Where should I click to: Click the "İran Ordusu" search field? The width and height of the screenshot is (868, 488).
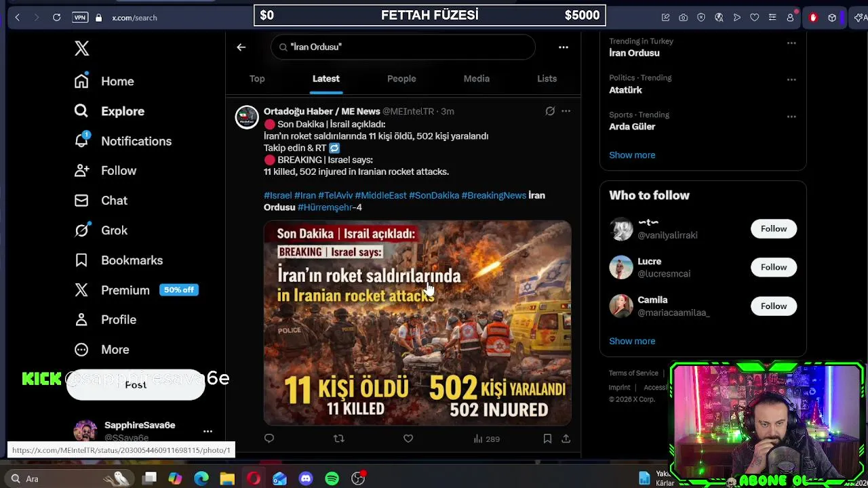pyautogui.click(x=403, y=47)
